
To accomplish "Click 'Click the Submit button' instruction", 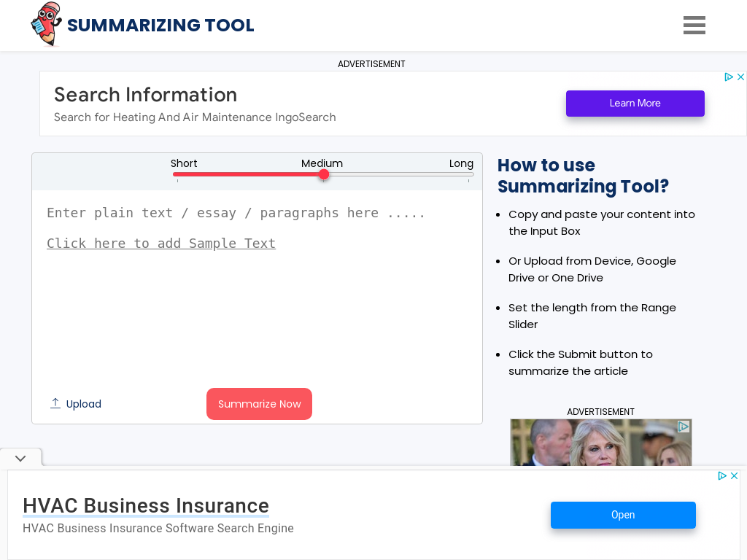I will [x=580, y=362].
